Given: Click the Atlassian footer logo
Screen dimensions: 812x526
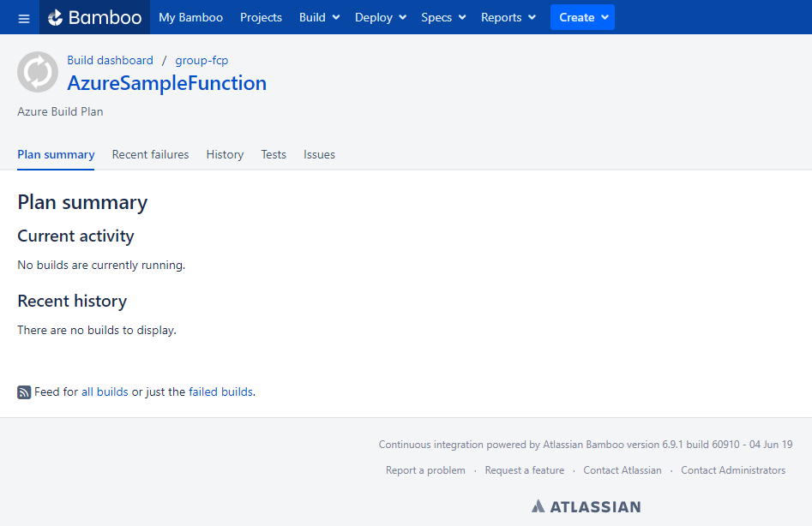Looking at the screenshot, I should pyautogui.click(x=586, y=505).
